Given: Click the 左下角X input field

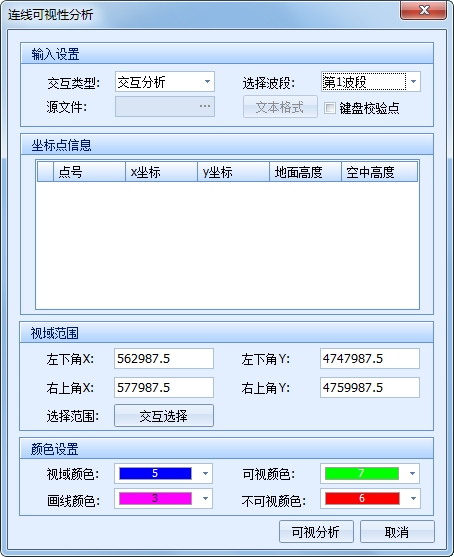Looking at the screenshot, I should click(x=164, y=358).
